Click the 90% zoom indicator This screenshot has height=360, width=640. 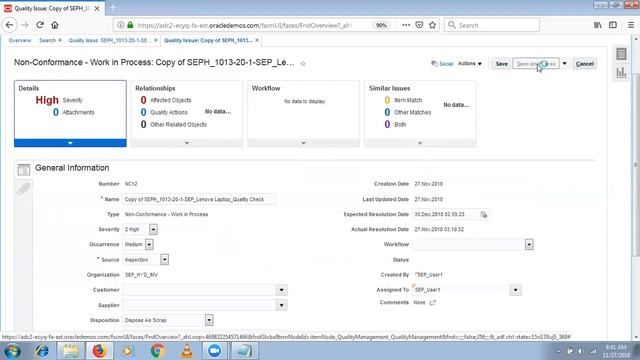coord(381,25)
